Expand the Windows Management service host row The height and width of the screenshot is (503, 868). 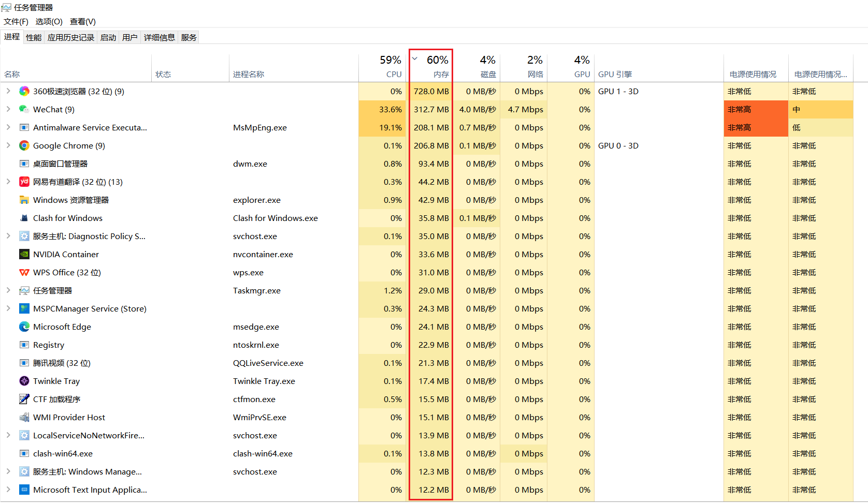(x=8, y=471)
